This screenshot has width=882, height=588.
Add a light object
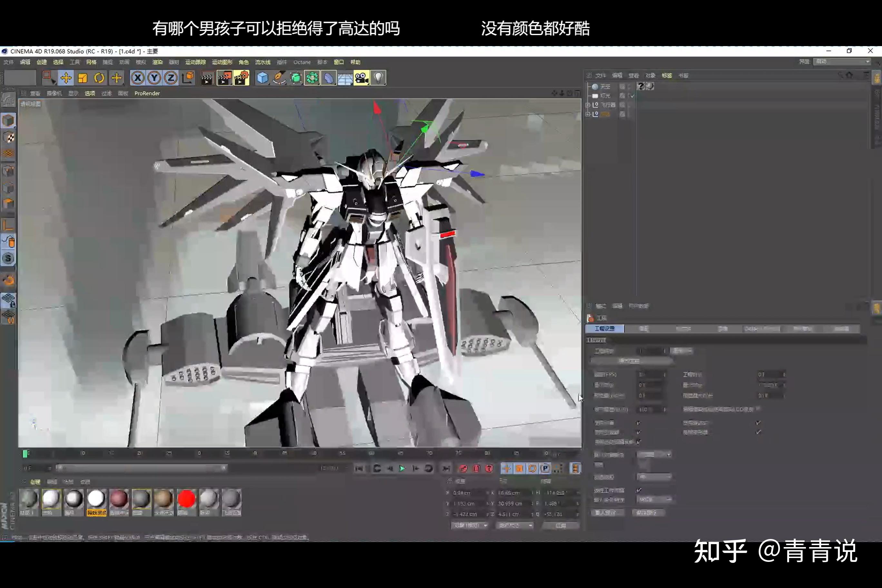pos(378,78)
